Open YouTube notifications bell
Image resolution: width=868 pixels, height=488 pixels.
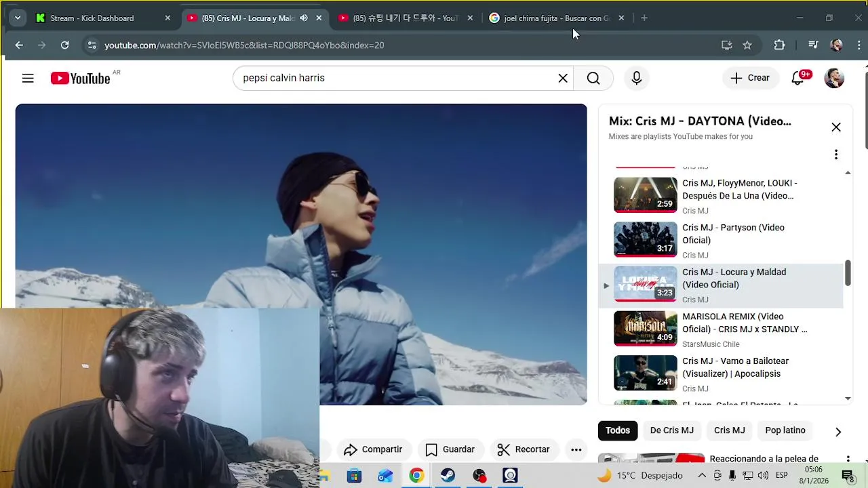(x=798, y=78)
